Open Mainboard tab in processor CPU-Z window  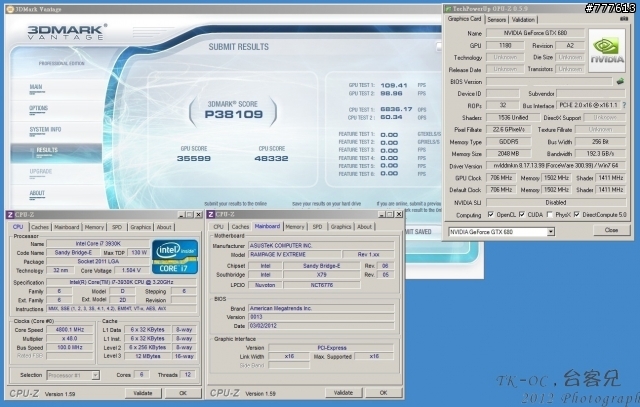point(67,227)
